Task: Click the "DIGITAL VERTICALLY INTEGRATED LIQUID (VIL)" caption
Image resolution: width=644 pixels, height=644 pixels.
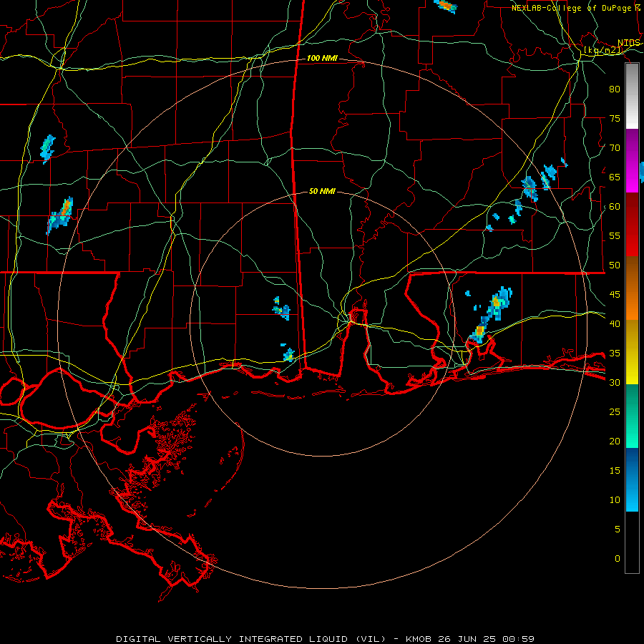Action: pos(251,639)
